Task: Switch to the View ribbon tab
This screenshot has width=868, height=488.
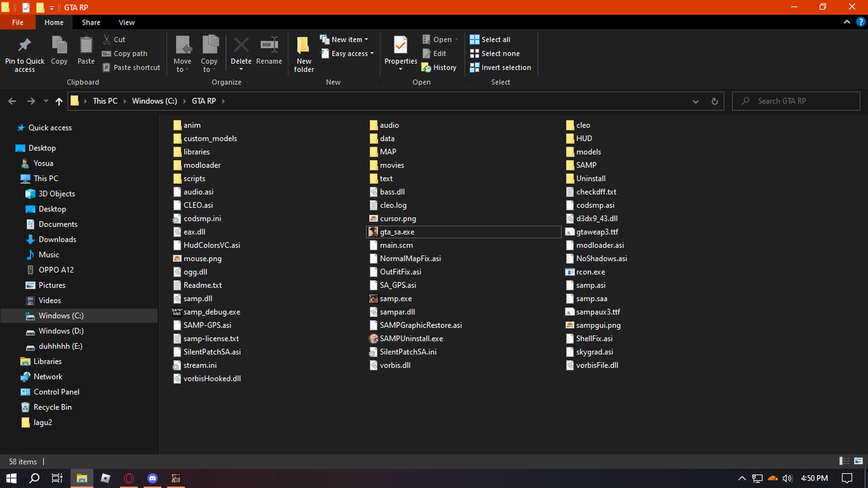Action: (x=126, y=22)
